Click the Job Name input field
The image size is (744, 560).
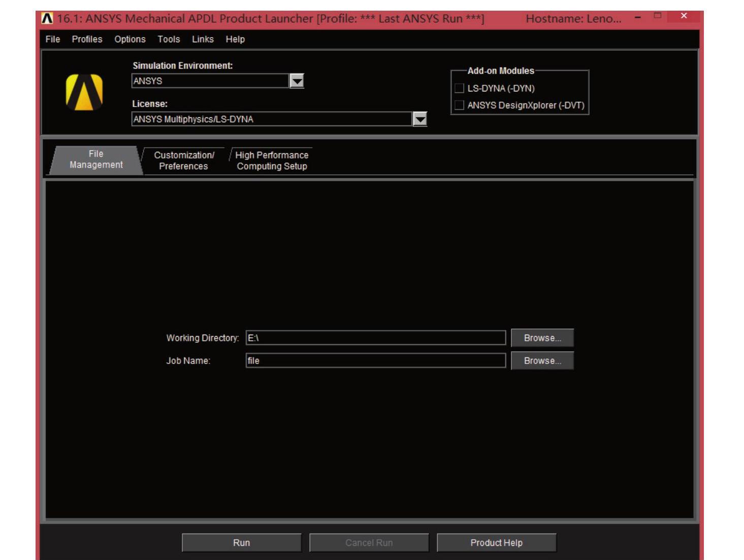375,361
